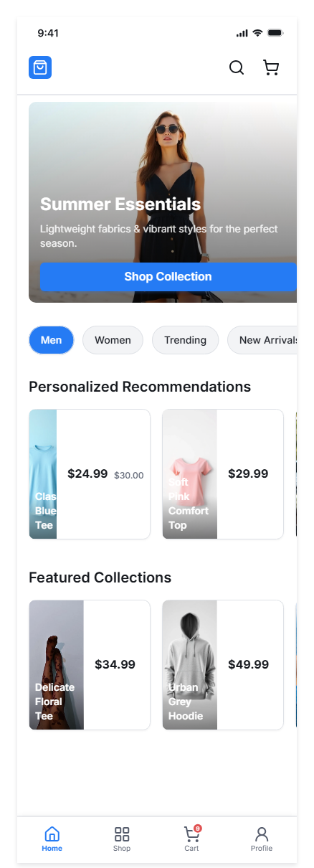Open the Soft Pink Comfort Top card
This screenshot has height=868, width=314.
(x=223, y=474)
